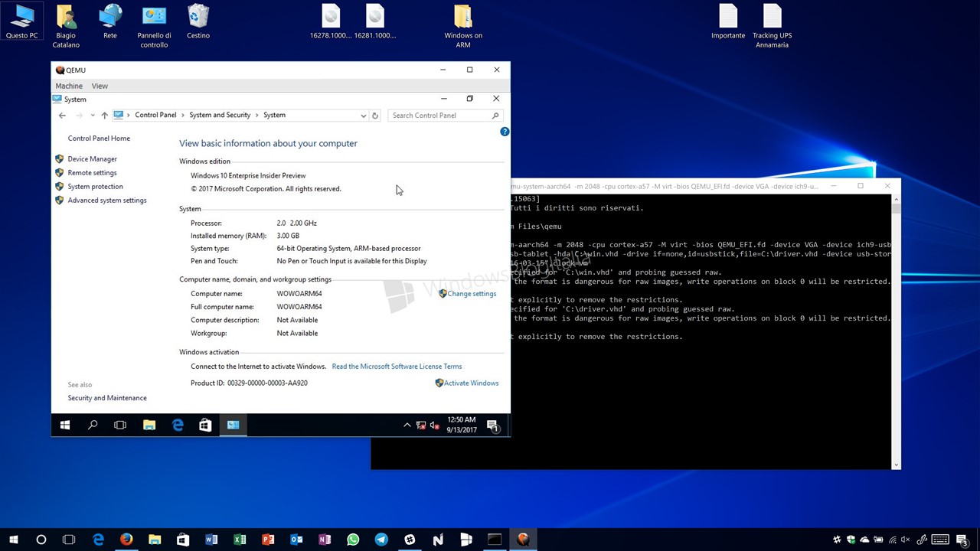Open Tracking UPS Annamaria document
The image size is (980, 551).
point(772,27)
